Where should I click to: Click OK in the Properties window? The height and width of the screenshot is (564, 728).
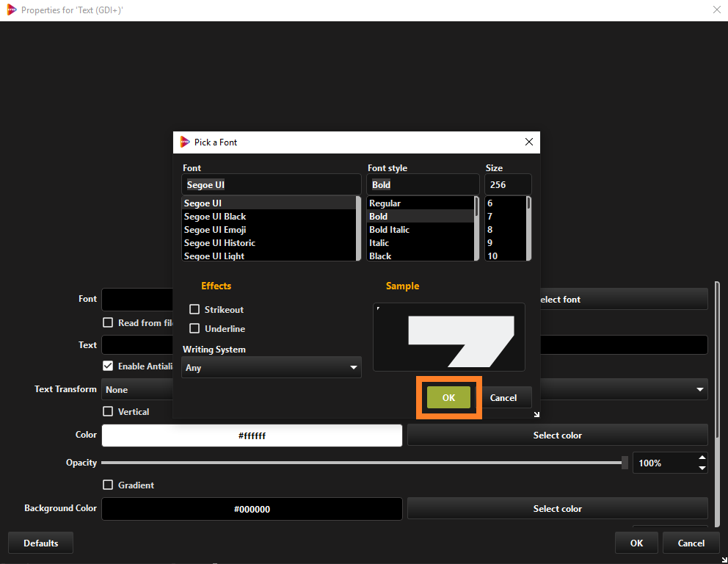(636, 543)
